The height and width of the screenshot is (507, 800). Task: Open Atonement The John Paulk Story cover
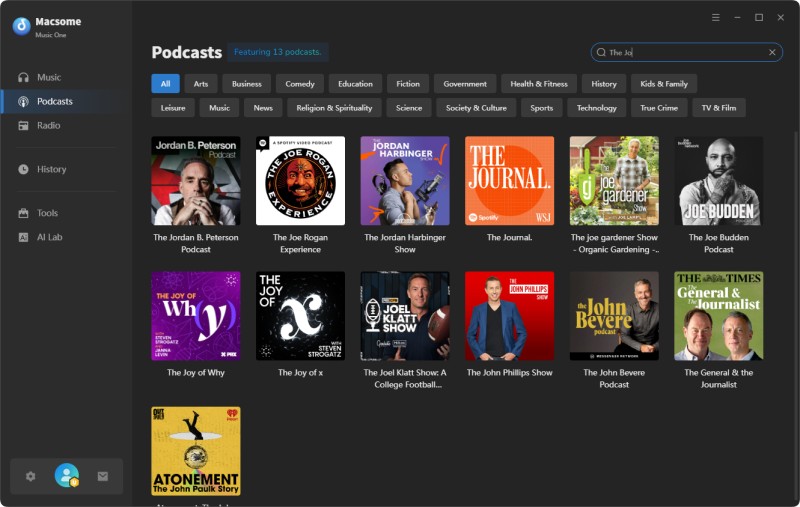pyautogui.click(x=196, y=451)
